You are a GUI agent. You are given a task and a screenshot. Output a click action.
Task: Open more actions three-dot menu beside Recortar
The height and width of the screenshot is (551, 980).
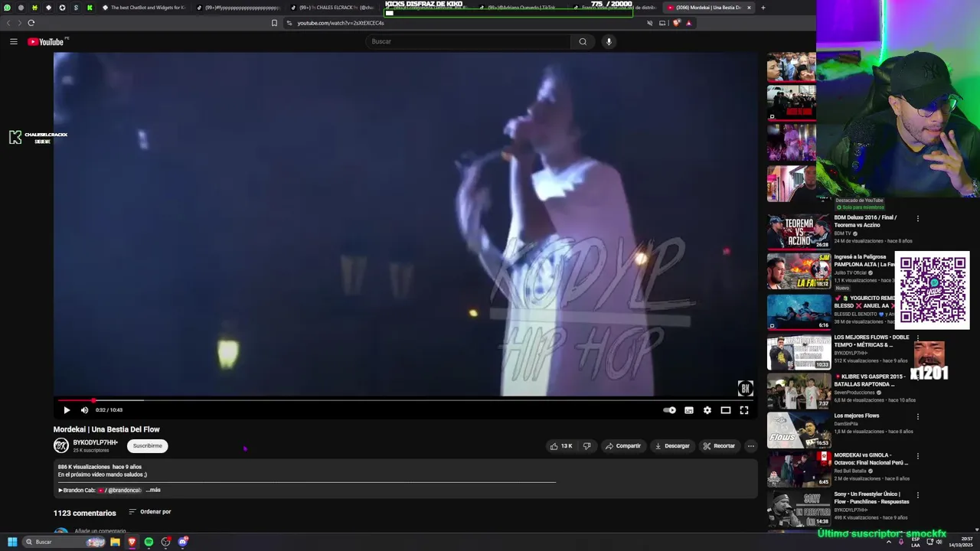pos(750,445)
